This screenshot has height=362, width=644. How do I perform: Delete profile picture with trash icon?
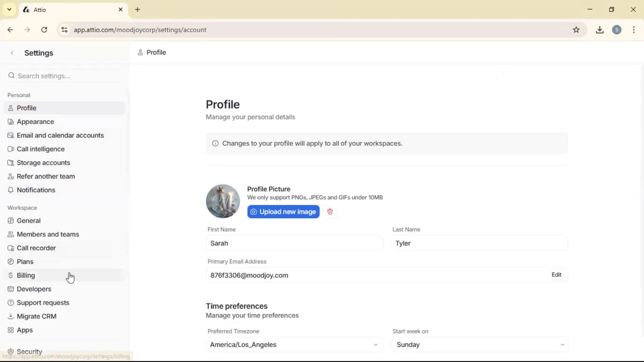330,212
